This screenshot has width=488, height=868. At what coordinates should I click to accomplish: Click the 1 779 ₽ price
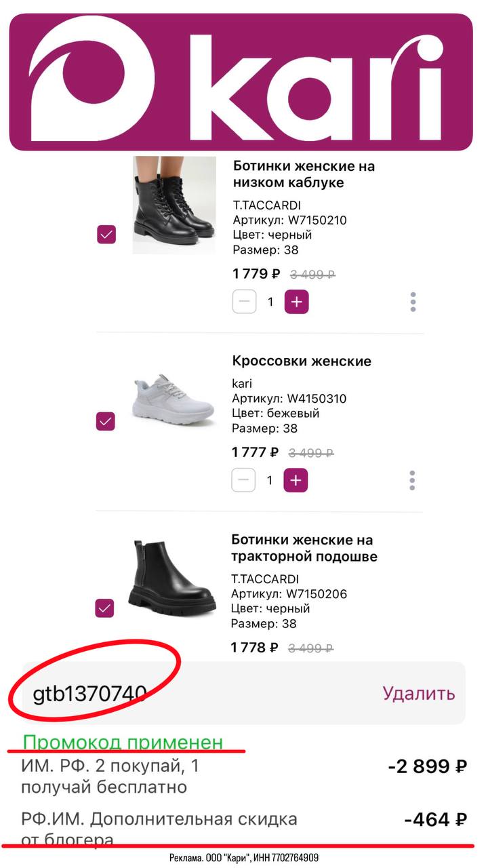pos(256,274)
